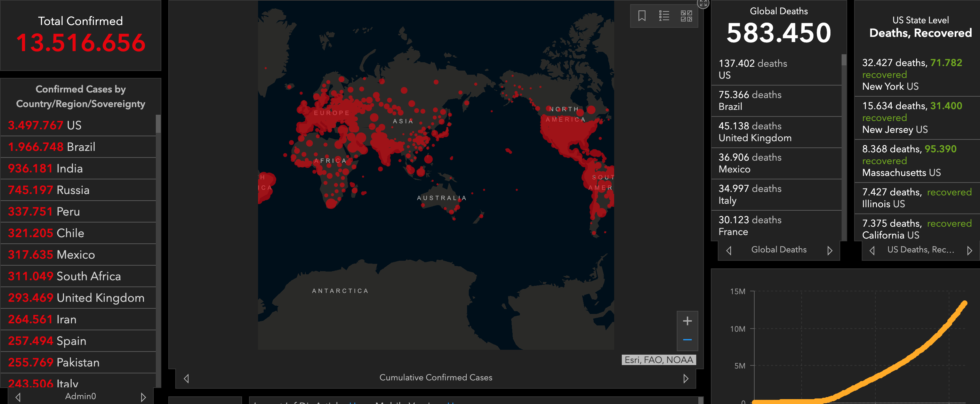980x404 pixels.
Task: Go to next map view right arrow
Action: pyautogui.click(x=685, y=379)
